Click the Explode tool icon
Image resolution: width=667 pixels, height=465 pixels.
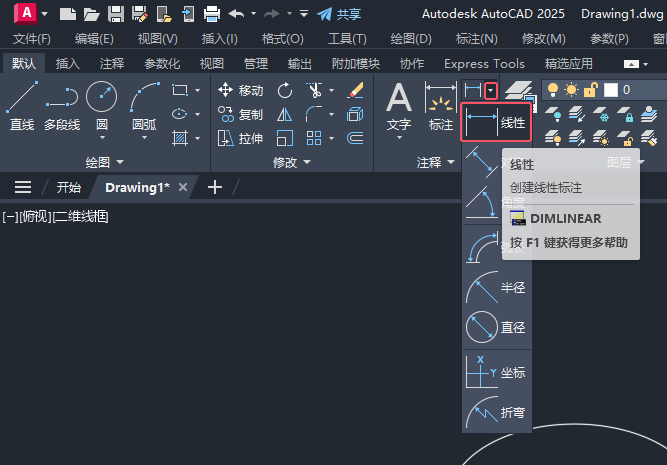[355, 114]
